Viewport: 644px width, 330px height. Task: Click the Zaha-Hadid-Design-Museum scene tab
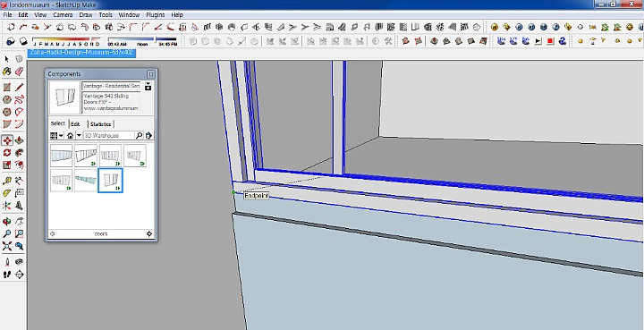pyautogui.click(x=81, y=53)
